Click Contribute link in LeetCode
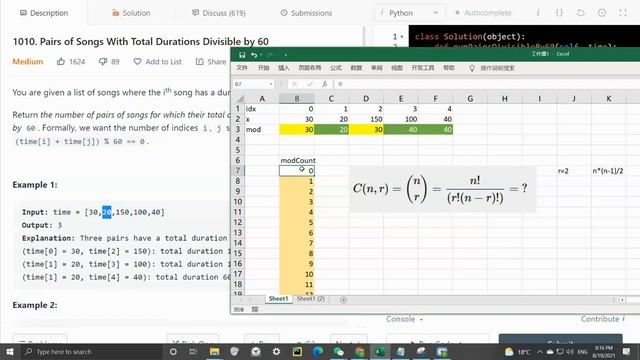Image resolution: width=640 pixels, height=360 pixels. pyautogui.click(x=602, y=319)
